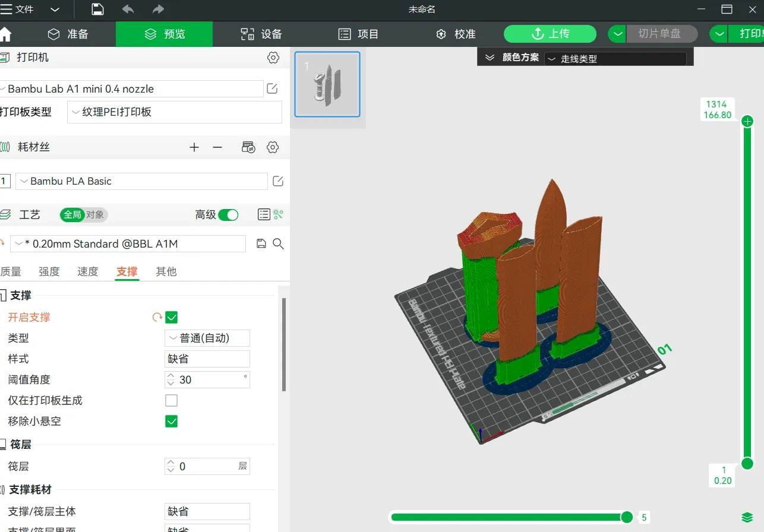764x532 pixels.
Task: Click the vertical layer slider top handle
Action: [x=747, y=121]
